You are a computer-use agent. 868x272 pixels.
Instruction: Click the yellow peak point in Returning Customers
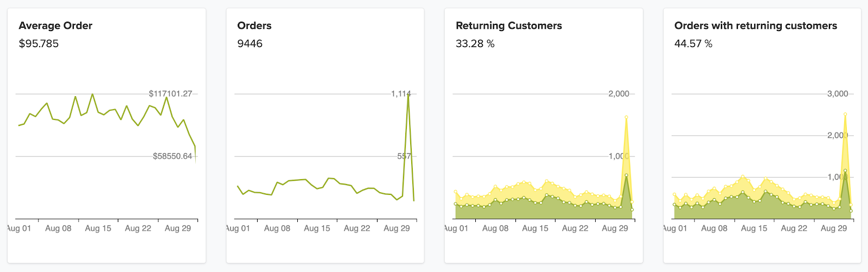point(627,117)
